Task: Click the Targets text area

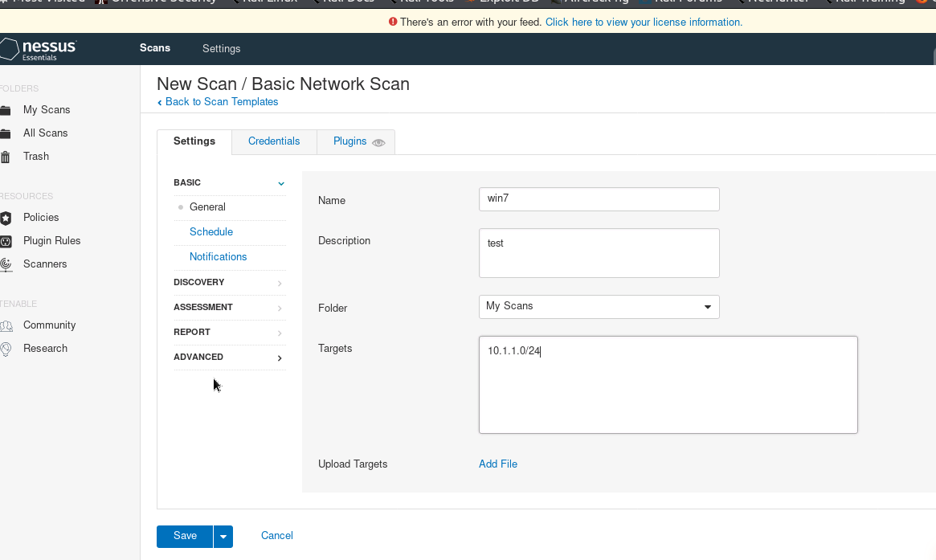Action: coord(668,385)
